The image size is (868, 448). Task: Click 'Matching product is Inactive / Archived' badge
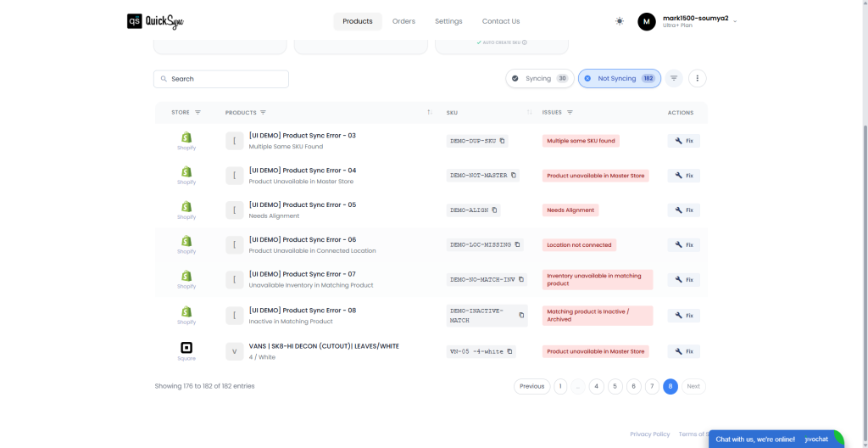click(x=598, y=316)
